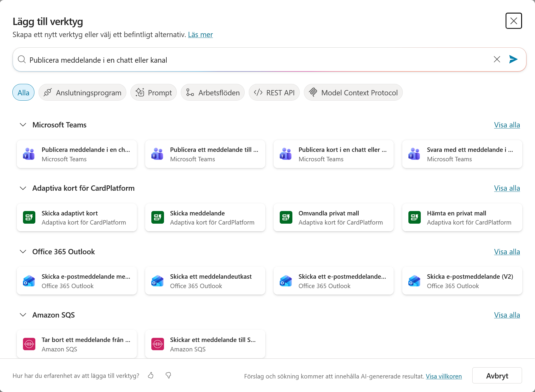Filter by Prompt tools
Screen dimensions: 535x392
pos(153,92)
